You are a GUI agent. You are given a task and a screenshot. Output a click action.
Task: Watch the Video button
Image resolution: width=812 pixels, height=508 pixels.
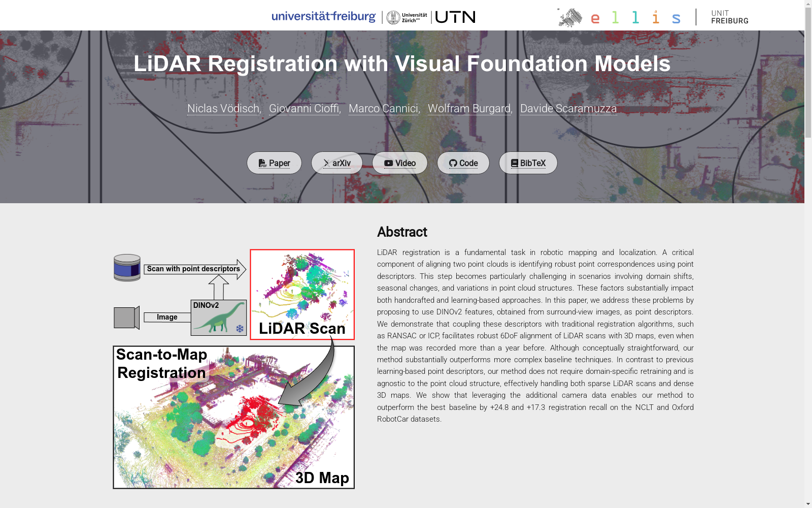(x=400, y=163)
